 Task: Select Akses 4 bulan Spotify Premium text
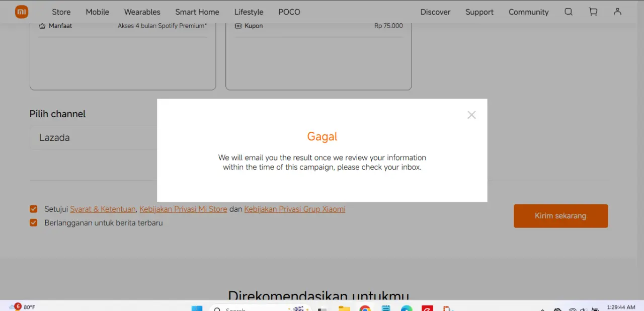(163, 26)
